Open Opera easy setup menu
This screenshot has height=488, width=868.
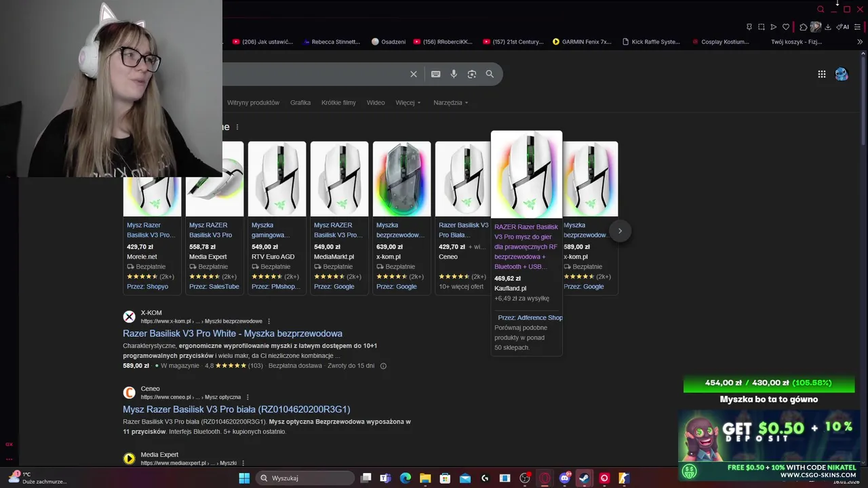point(858,27)
